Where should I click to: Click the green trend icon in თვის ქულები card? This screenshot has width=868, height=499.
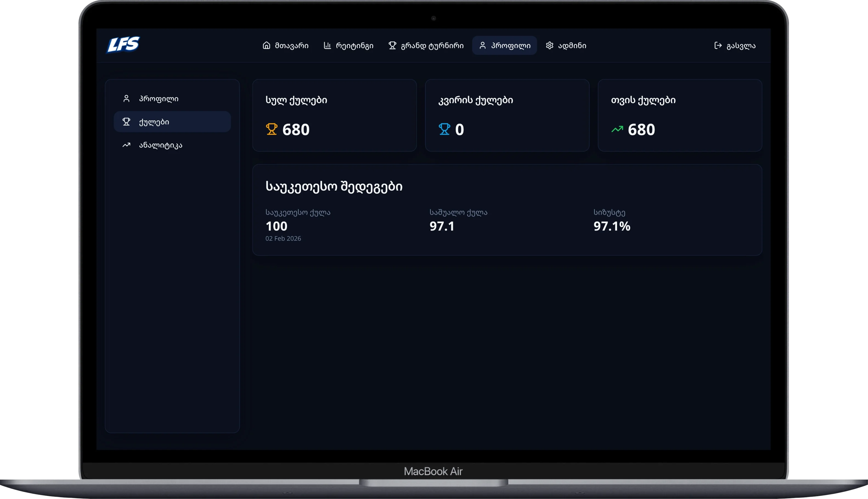(x=617, y=129)
